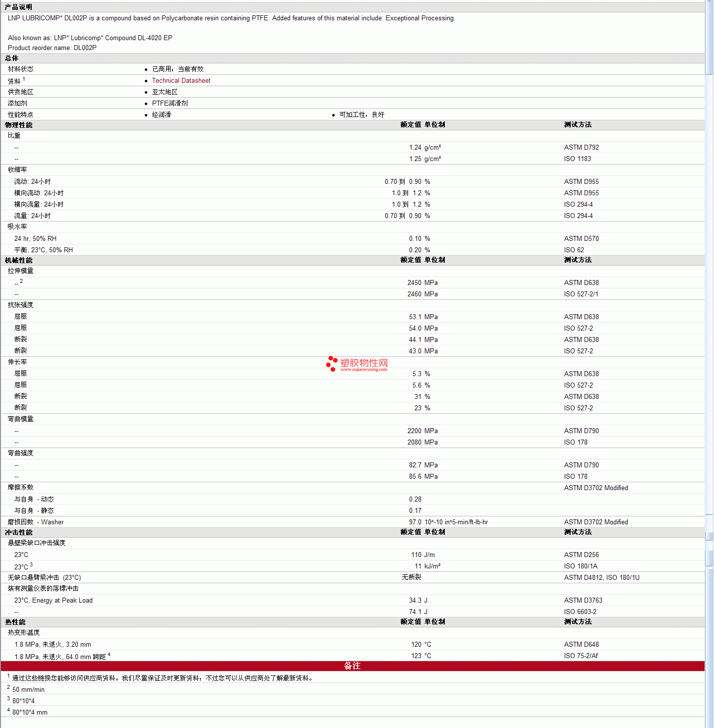
Task: Click the 23°C, Energy at Peak Load label
Action: tap(53, 600)
